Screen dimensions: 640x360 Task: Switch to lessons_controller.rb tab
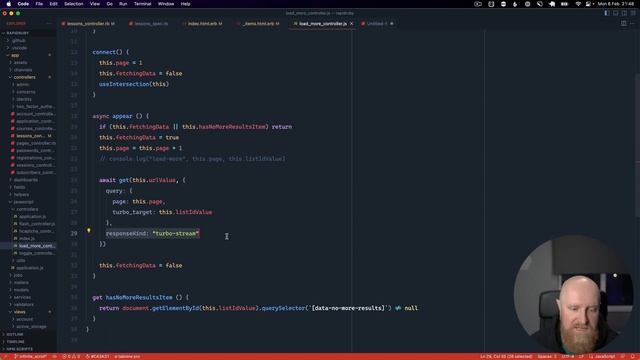(89, 24)
